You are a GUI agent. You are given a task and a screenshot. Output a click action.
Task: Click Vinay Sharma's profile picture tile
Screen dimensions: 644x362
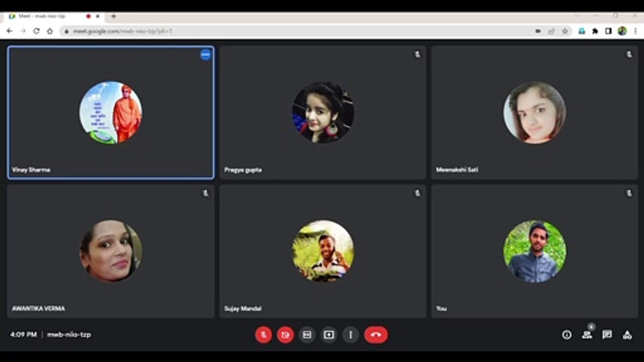111,113
